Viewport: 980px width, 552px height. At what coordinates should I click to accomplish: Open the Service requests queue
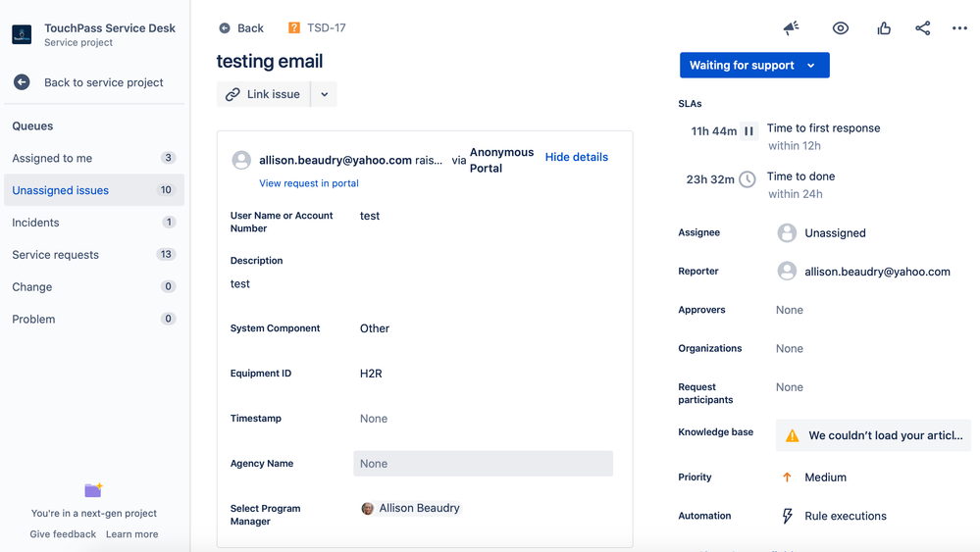tap(94, 255)
